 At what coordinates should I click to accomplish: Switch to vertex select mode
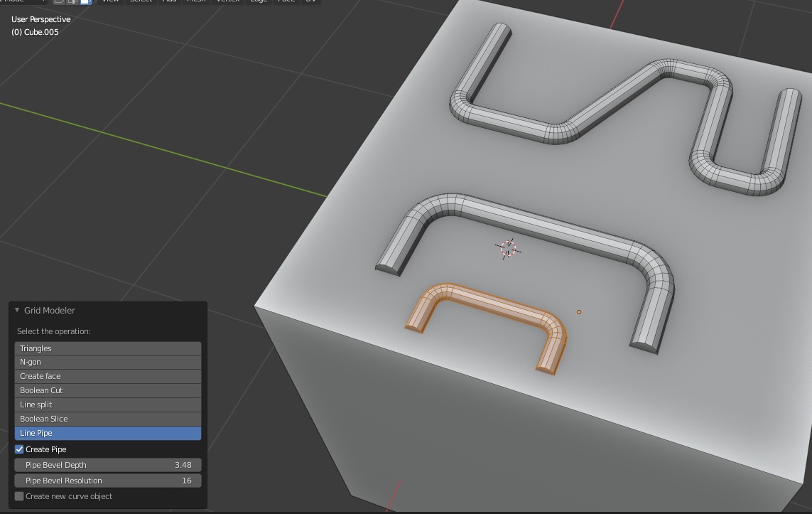coord(60,2)
